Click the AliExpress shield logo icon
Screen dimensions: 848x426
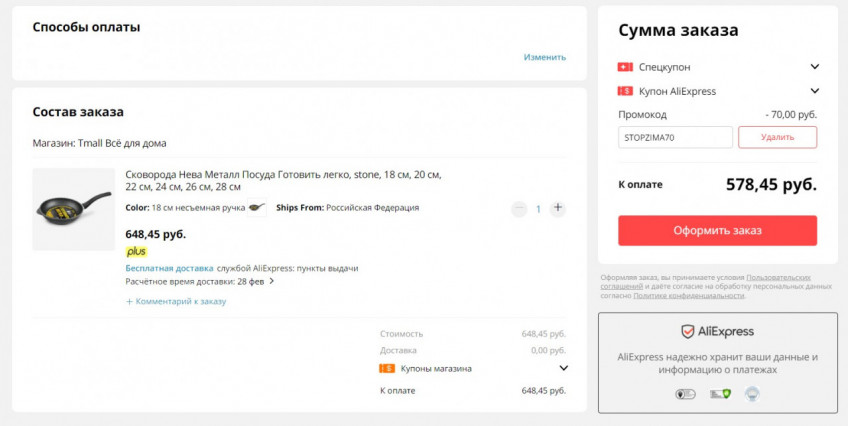pos(688,331)
